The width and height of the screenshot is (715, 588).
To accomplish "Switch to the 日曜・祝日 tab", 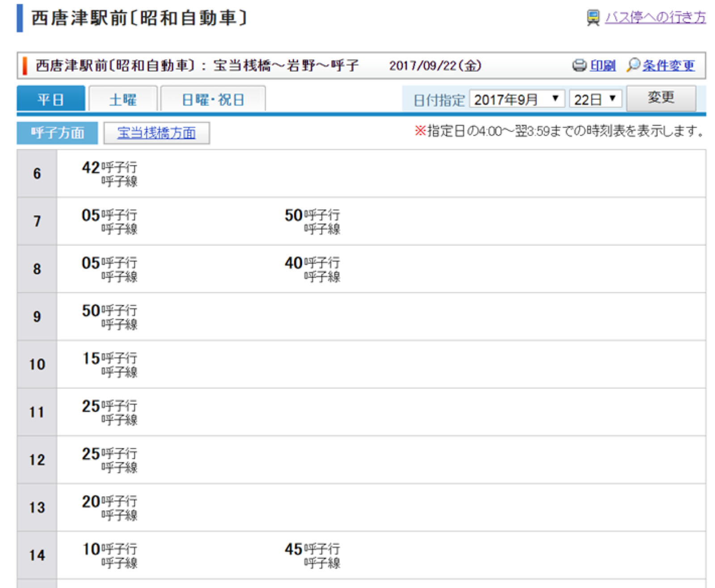I will pos(213,99).
